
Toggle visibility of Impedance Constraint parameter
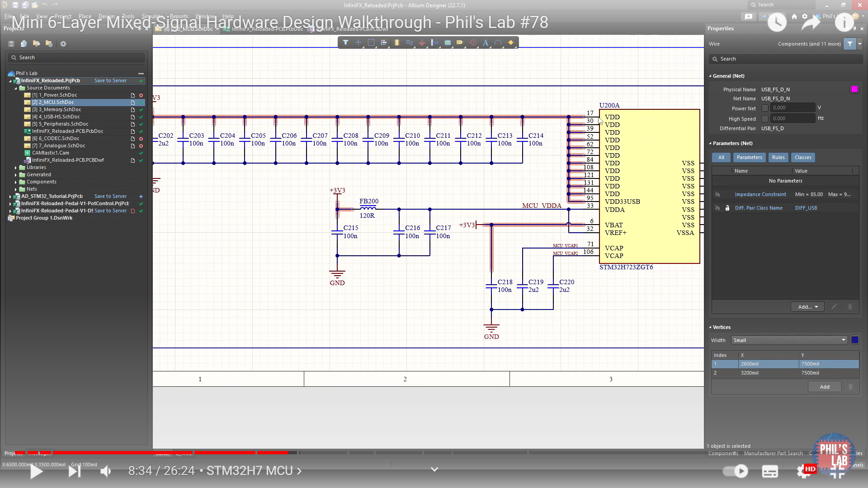pyautogui.click(x=717, y=194)
